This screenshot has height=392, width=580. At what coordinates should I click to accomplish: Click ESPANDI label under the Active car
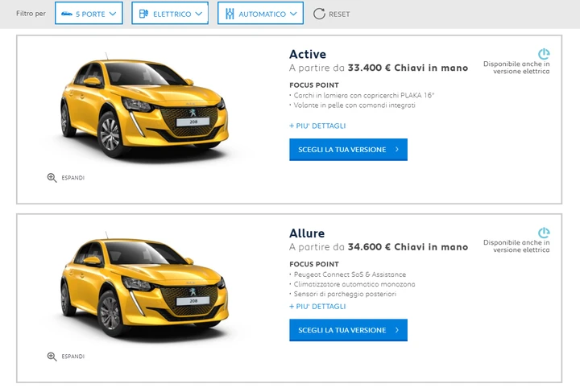pyautogui.click(x=72, y=178)
